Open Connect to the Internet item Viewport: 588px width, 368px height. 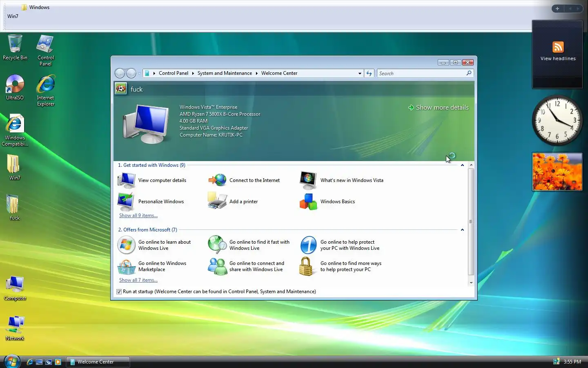pyautogui.click(x=244, y=180)
